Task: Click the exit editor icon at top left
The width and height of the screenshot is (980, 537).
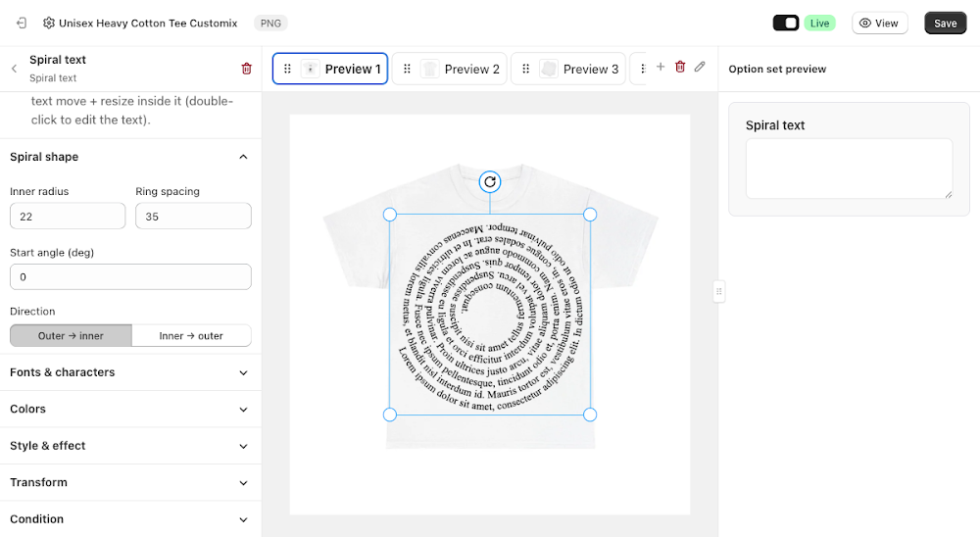Action: click(22, 24)
